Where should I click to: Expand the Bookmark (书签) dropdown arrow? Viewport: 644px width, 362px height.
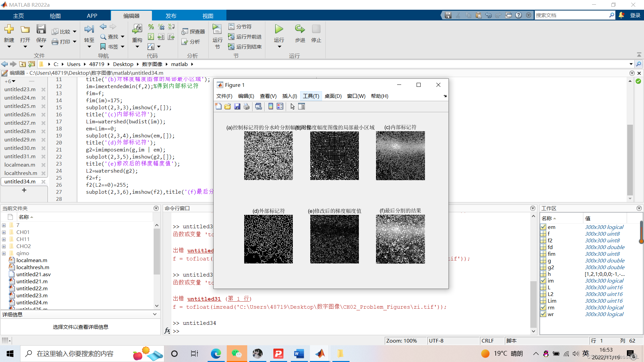(122, 47)
